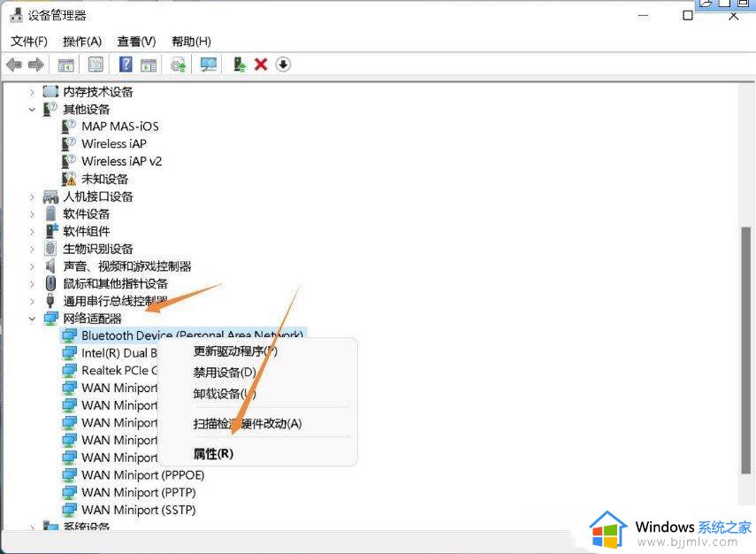Click the blue Help question-mark toolbar icon
The height and width of the screenshot is (554, 756).
coord(126,65)
